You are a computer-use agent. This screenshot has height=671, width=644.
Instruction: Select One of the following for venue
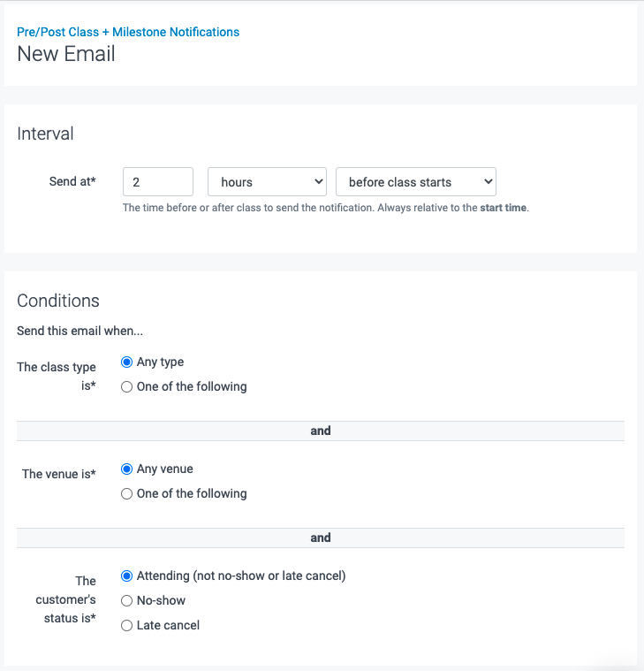(x=126, y=494)
